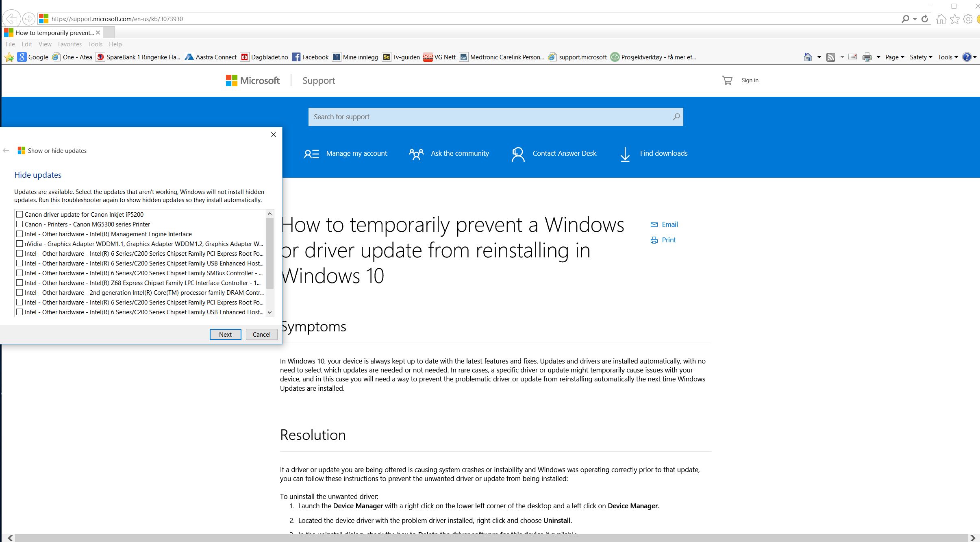The width and height of the screenshot is (980, 542).
Task: Check Canon MG5300 series Printer update
Action: [20, 224]
